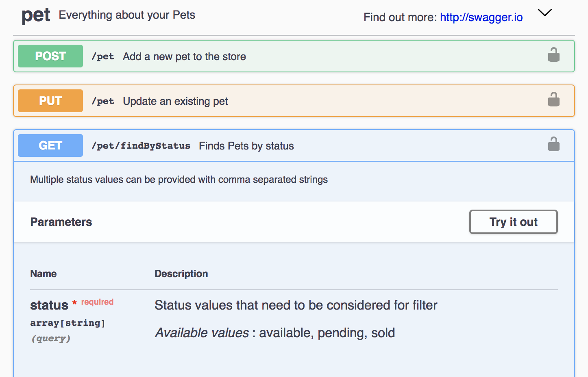Image resolution: width=588 pixels, height=377 pixels.
Task: Click the 'Multiple status values' description text
Action: (x=179, y=180)
